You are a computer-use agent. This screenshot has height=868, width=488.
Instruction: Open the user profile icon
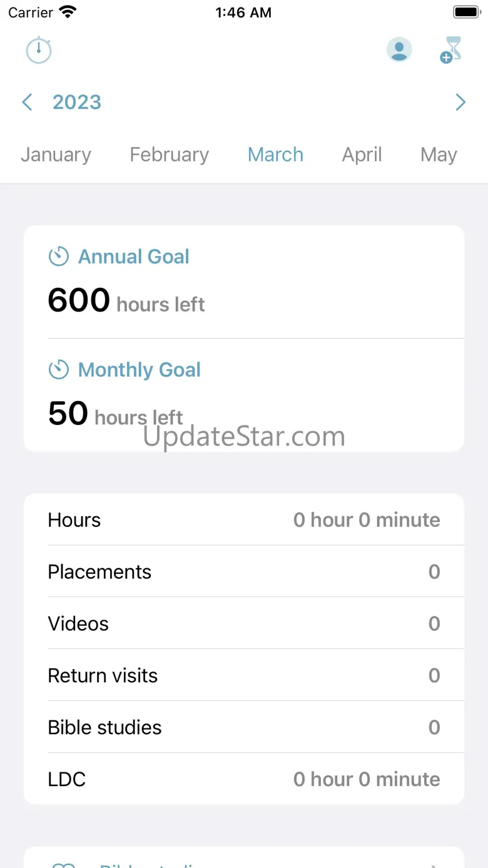click(399, 50)
